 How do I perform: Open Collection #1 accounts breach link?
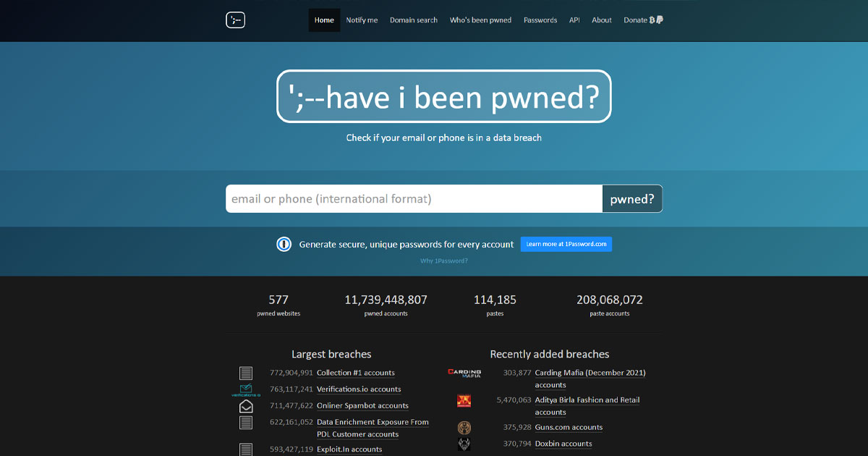[x=356, y=373]
